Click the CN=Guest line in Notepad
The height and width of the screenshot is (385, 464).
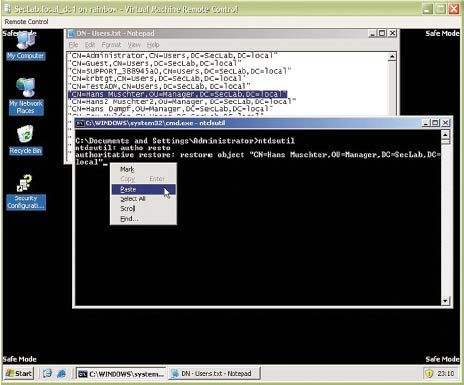pos(154,63)
